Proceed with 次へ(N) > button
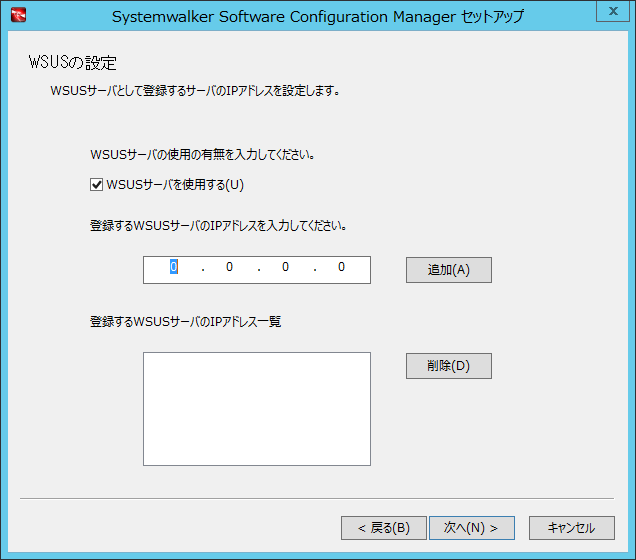The image size is (636, 560). [472, 528]
